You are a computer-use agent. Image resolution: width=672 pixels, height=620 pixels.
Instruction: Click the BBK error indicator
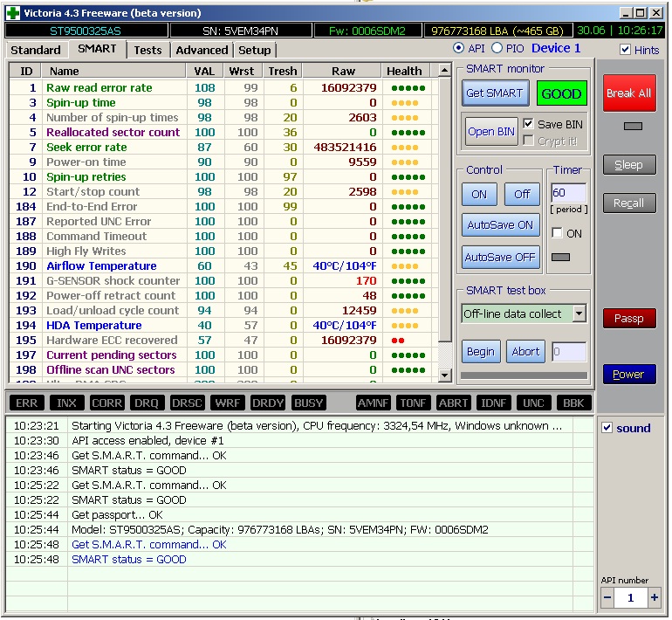(574, 403)
